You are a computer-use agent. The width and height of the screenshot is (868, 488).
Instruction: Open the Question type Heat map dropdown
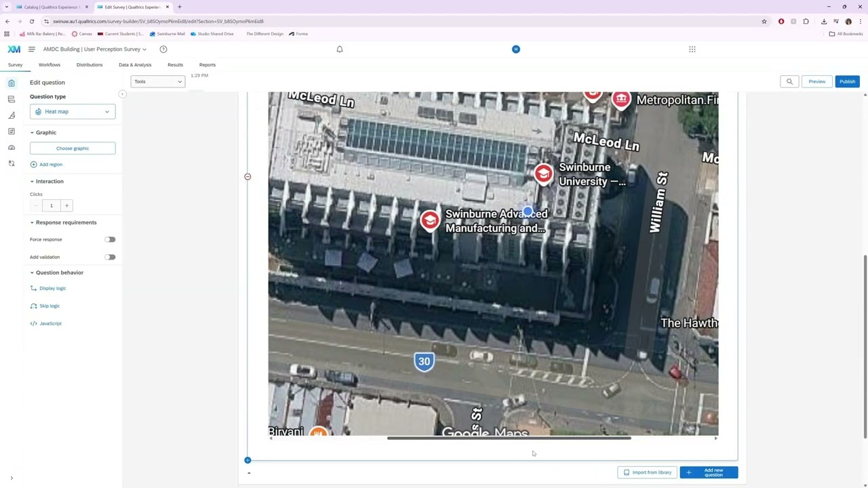pyautogui.click(x=73, y=112)
